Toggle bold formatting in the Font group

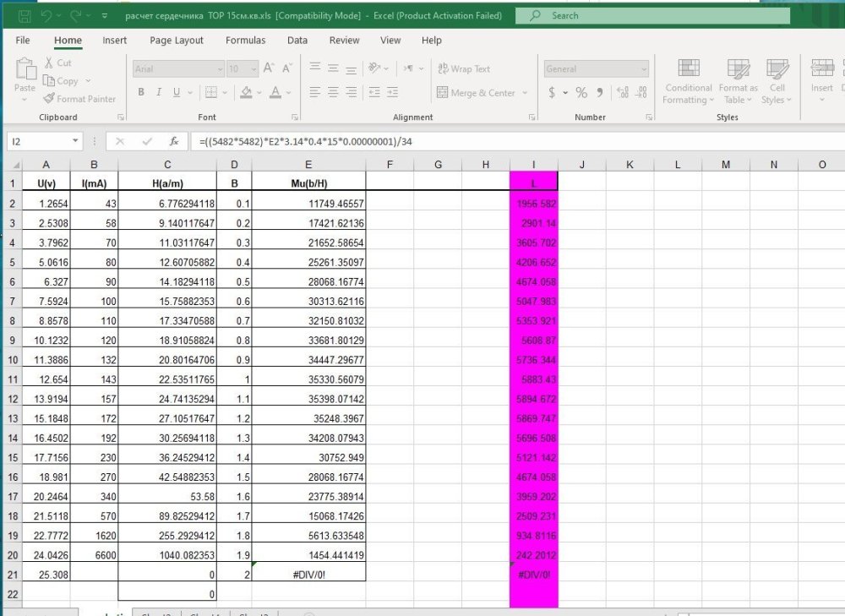click(141, 92)
